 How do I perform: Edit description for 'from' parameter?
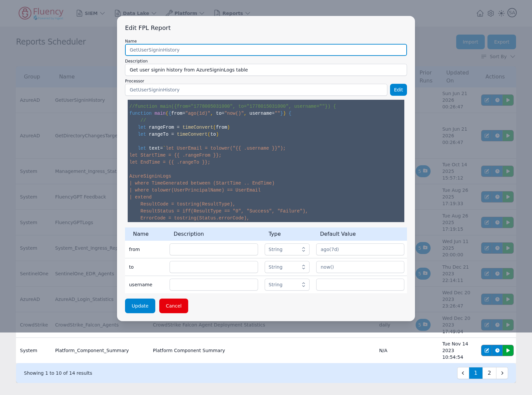(x=214, y=249)
